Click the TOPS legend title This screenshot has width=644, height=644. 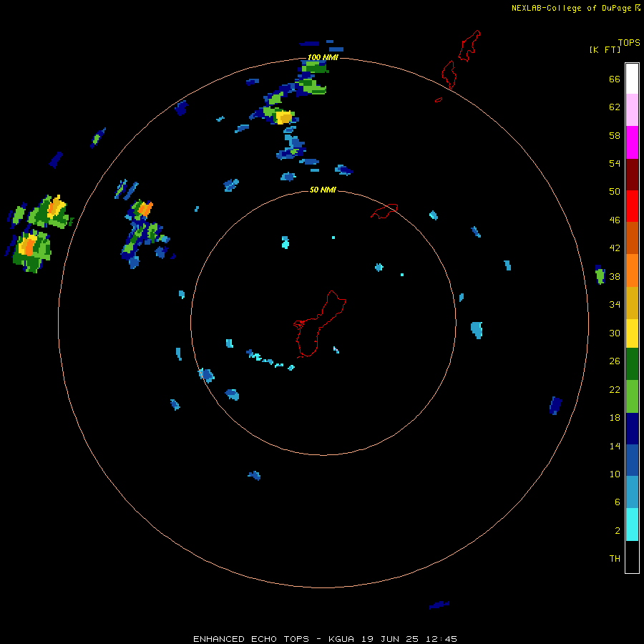tap(629, 42)
